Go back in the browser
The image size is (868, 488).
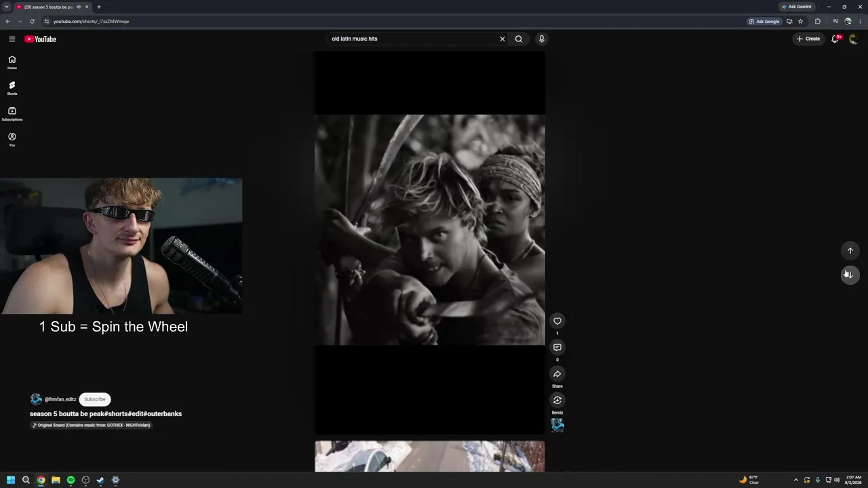coord(7,21)
